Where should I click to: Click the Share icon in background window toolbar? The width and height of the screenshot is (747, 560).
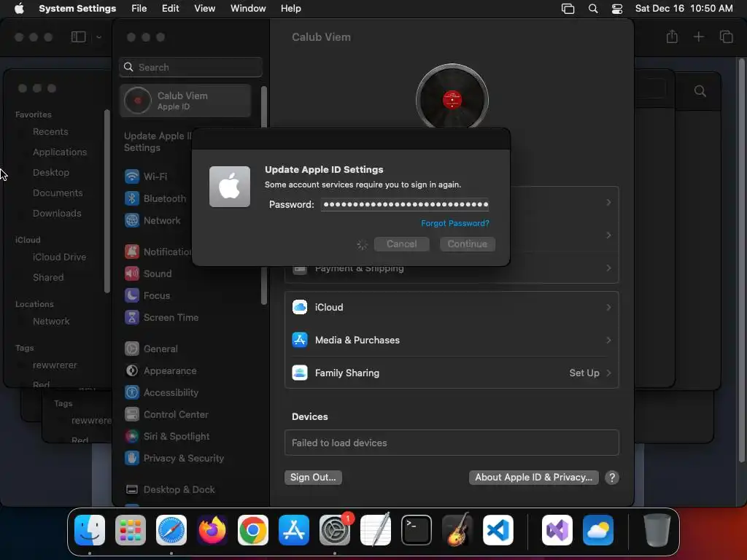(672, 36)
